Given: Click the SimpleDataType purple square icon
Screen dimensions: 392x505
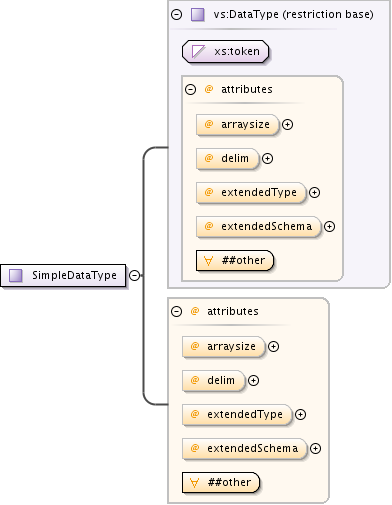Looking at the screenshot, I should coord(16,275).
